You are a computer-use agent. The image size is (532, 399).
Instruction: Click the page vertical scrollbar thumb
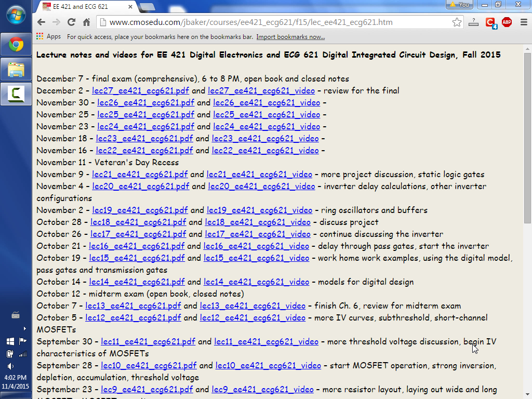tap(527, 138)
